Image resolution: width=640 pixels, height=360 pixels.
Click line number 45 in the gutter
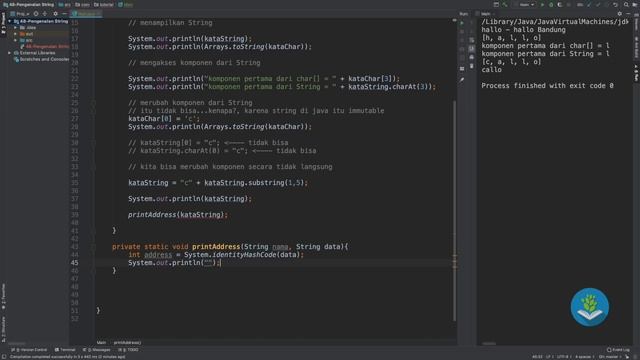point(74,262)
